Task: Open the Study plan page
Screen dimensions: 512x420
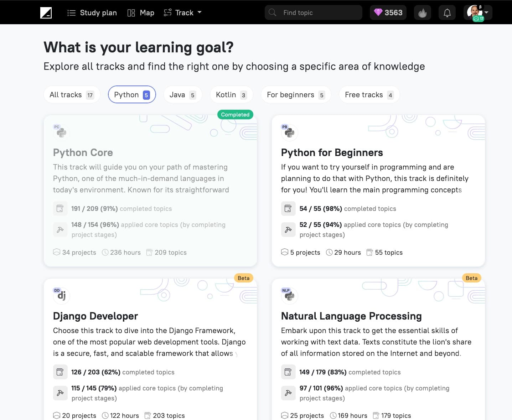Action: point(92,13)
